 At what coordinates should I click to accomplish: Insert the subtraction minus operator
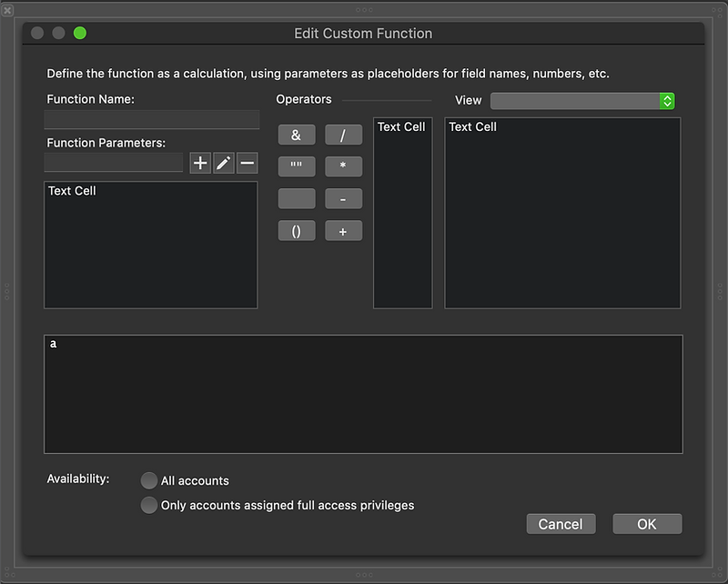[x=344, y=198]
